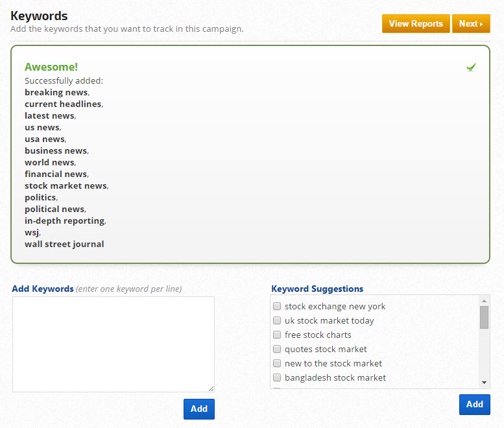Click the text area resize handle
Image resolution: width=504 pixels, height=428 pixels.
tap(211, 388)
